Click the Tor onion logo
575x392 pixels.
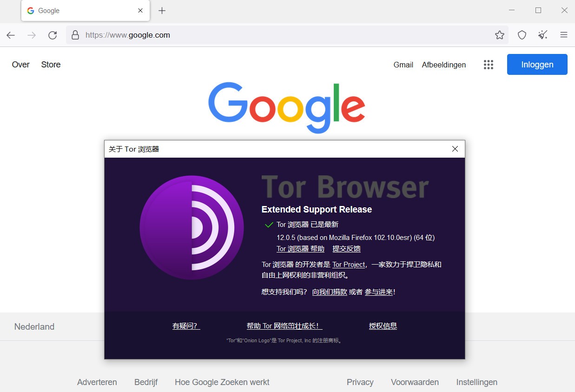point(192,228)
